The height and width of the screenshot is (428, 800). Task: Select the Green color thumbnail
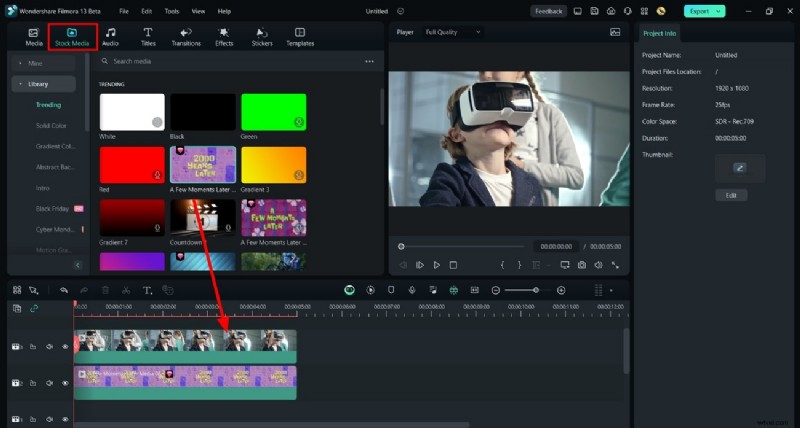pyautogui.click(x=274, y=112)
